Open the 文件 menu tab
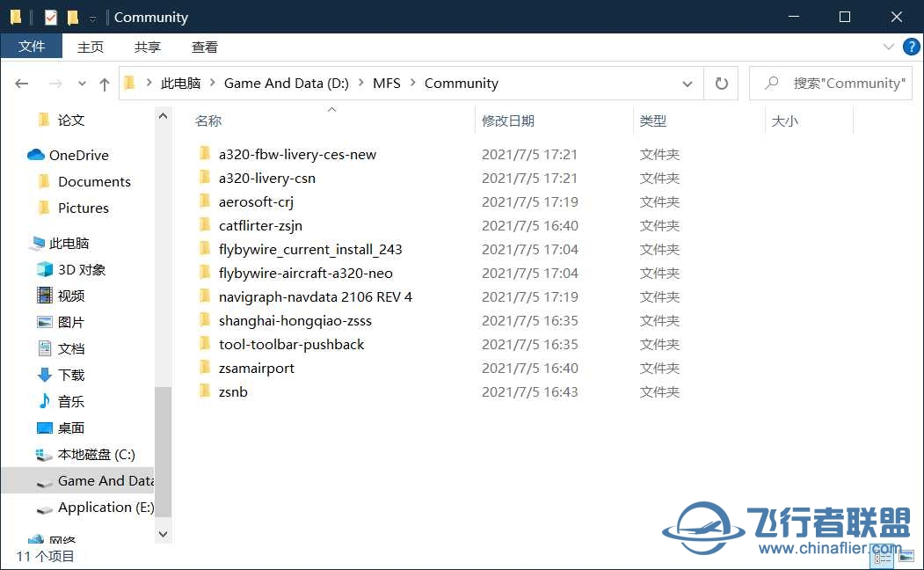 point(32,47)
